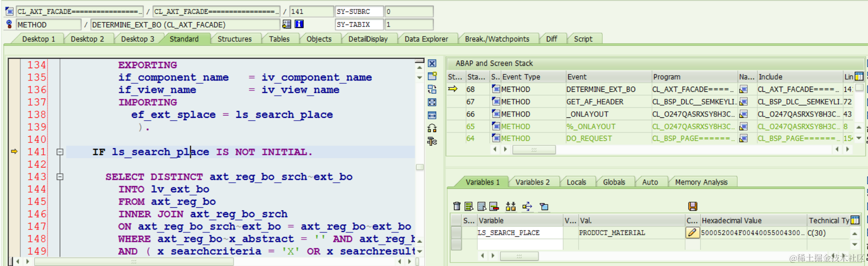The width and height of the screenshot is (868, 266).
Task: Click the gear icon beside METHOD field
Action: coord(9,24)
